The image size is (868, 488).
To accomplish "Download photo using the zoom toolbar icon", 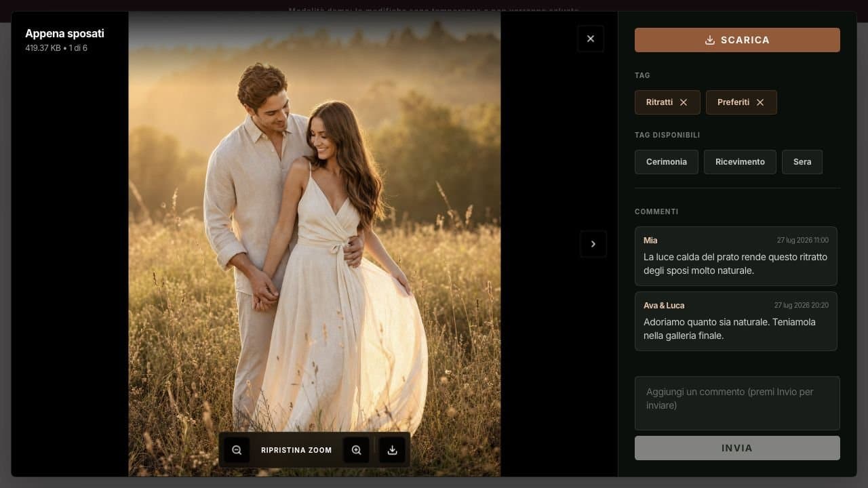I will (x=392, y=450).
